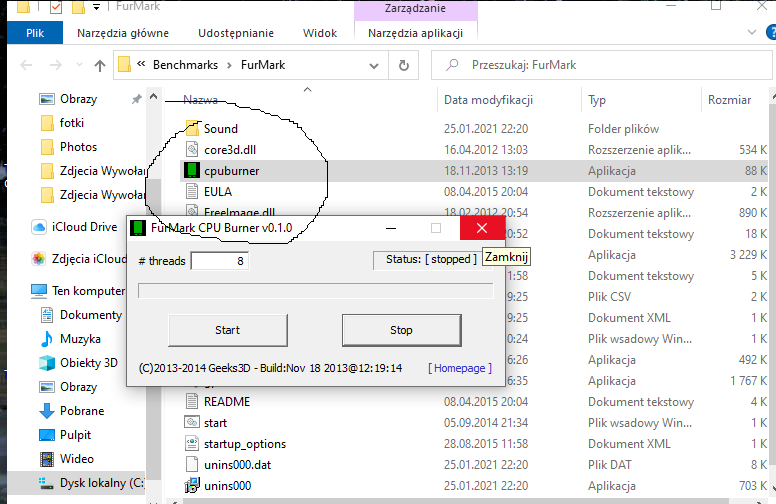Open Muzyka in navigation pane

click(x=80, y=339)
